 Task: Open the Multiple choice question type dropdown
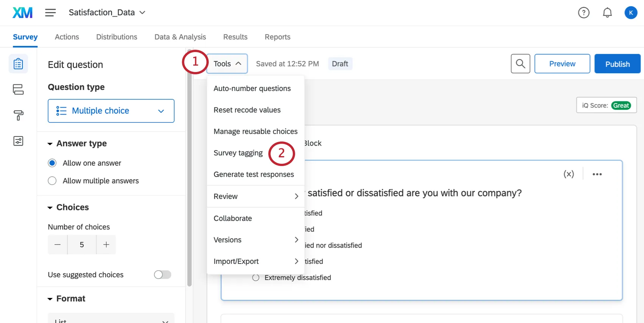point(111,111)
